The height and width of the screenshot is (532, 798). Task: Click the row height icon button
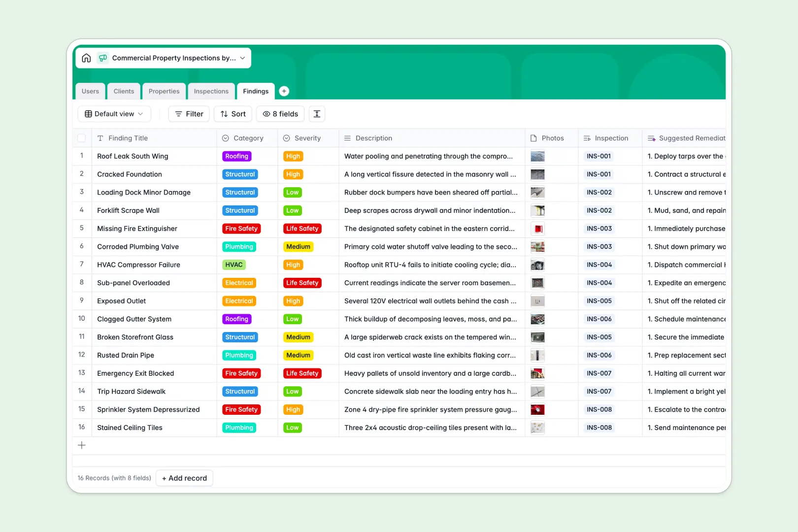pos(317,114)
